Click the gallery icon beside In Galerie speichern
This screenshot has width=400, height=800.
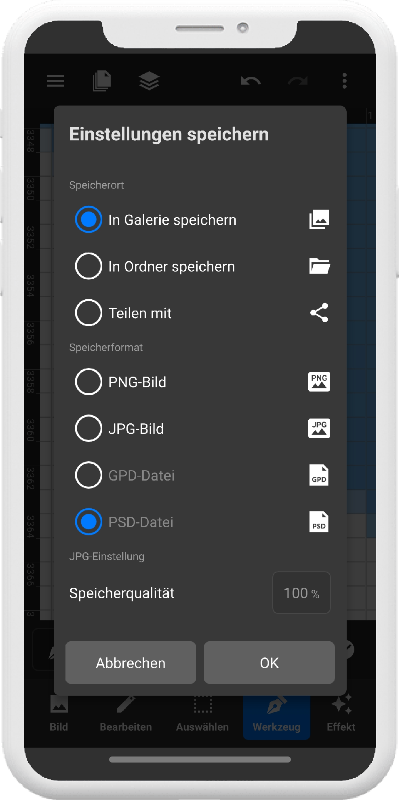tap(319, 219)
